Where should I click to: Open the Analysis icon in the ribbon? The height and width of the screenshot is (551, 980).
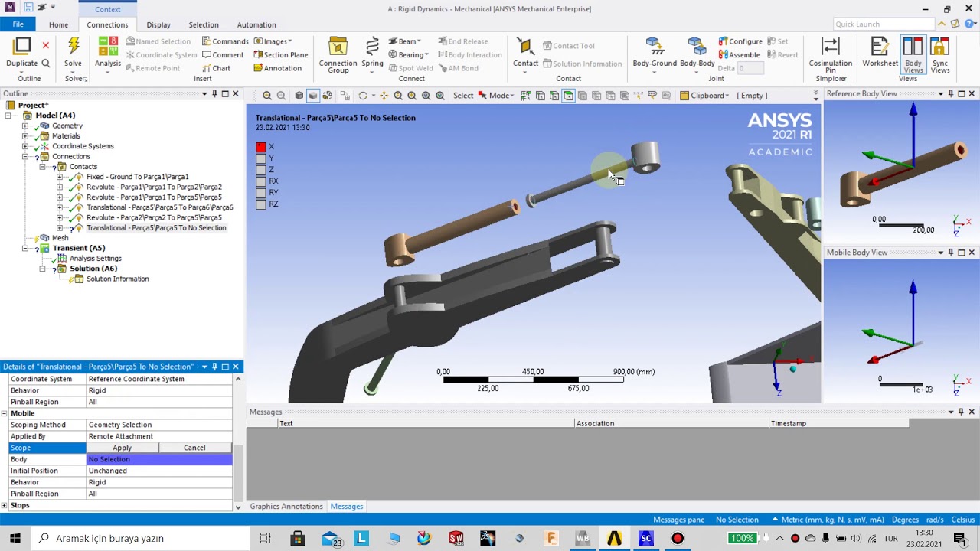(108, 47)
